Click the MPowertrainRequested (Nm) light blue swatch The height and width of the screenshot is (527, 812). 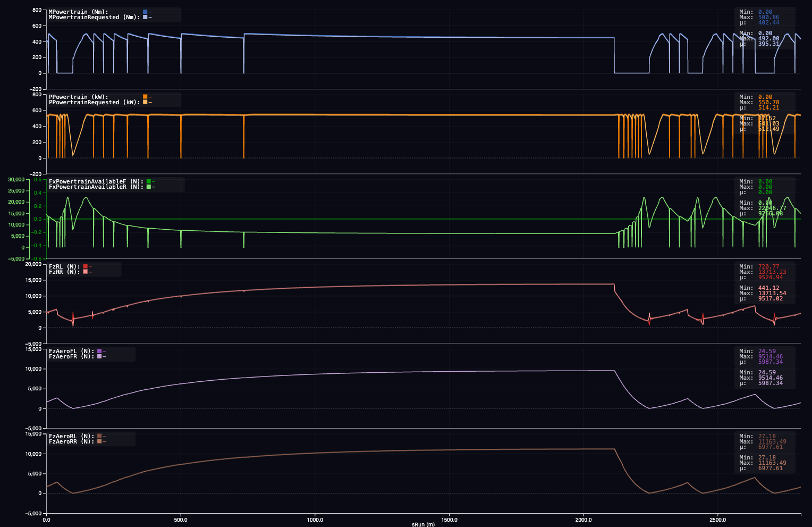pyautogui.click(x=145, y=17)
